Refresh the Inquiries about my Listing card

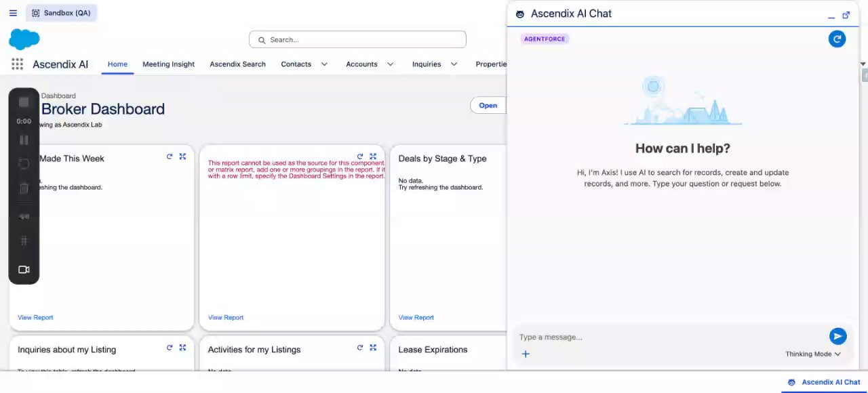pos(170,348)
